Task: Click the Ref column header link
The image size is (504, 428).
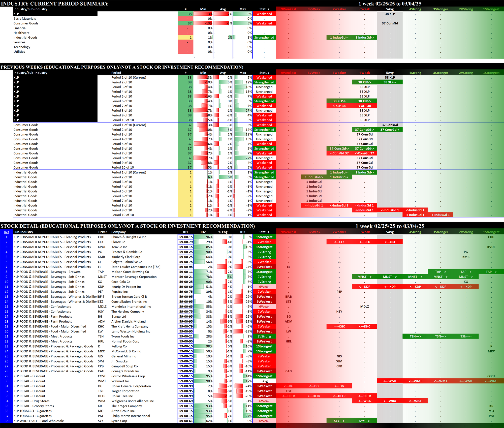Action: [x=7, y=232]
